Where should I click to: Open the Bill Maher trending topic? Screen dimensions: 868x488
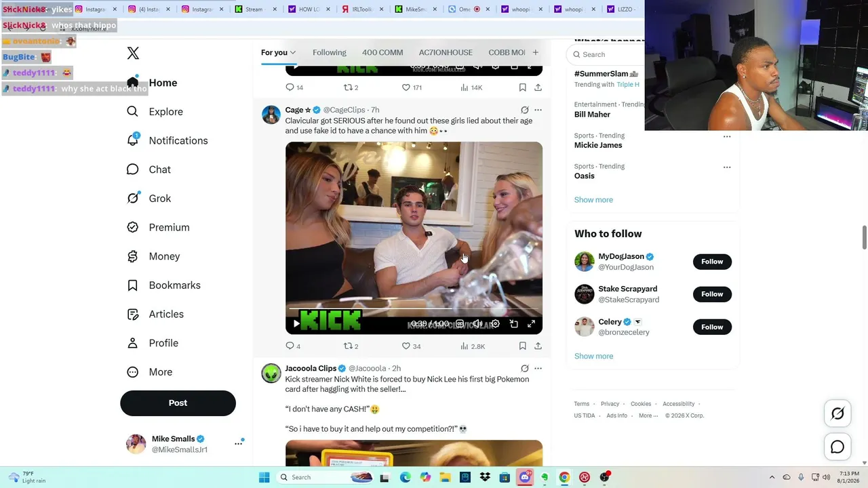pyautogui.click(x=593, y=115)
